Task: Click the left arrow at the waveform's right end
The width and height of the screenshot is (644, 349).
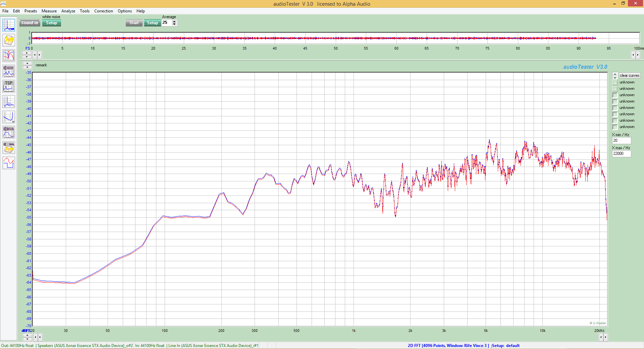Action: [x=633, y=55]
